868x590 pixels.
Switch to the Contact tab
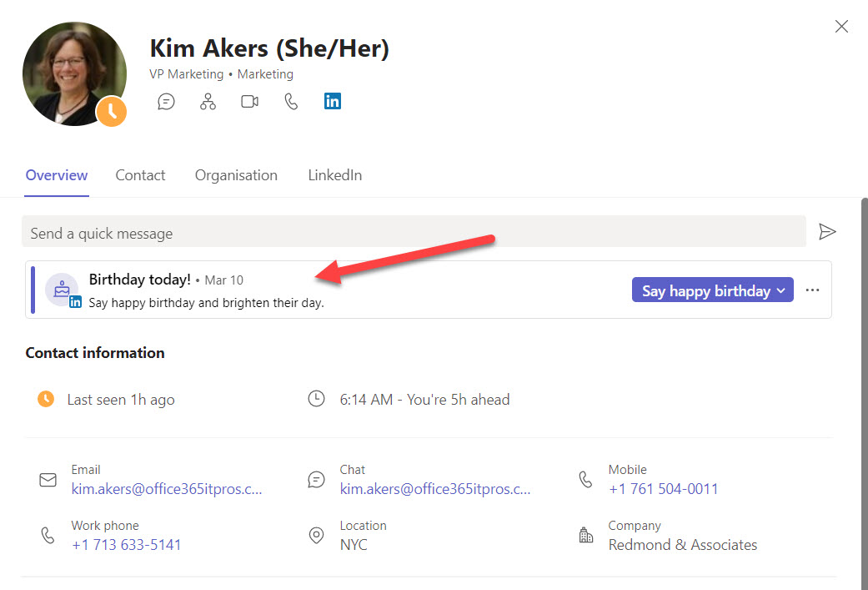click(x=140, y=175)
